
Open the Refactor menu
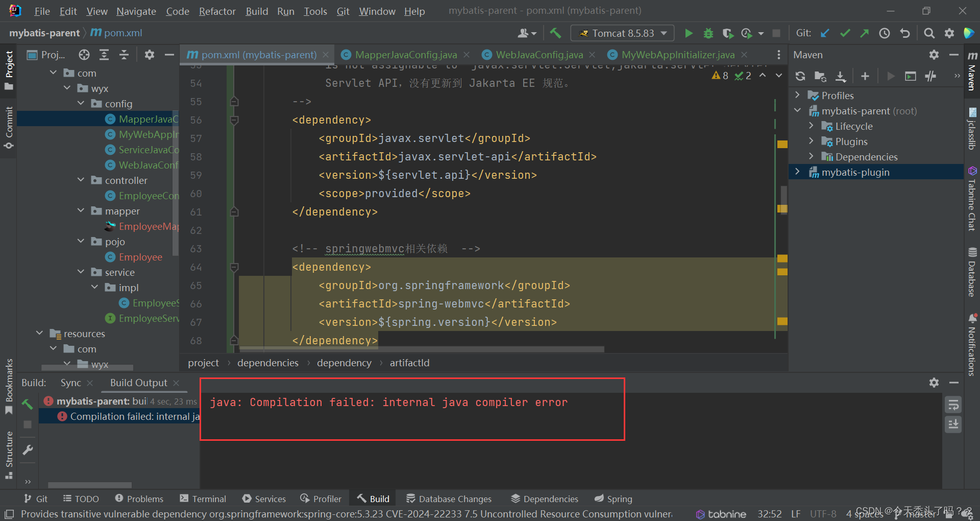click(216, 11)
